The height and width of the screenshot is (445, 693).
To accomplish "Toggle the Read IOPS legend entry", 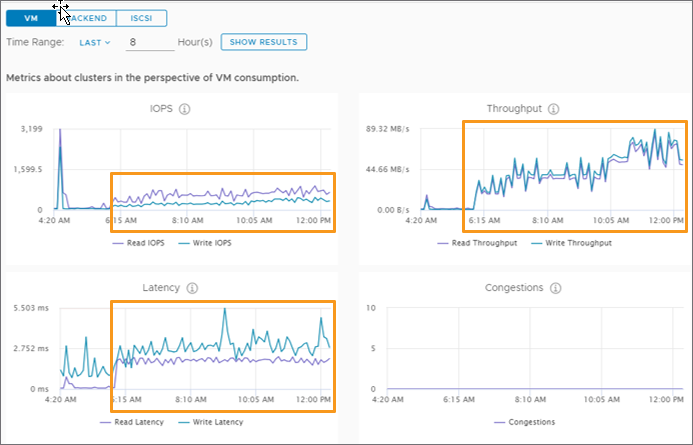I will 134,243.
